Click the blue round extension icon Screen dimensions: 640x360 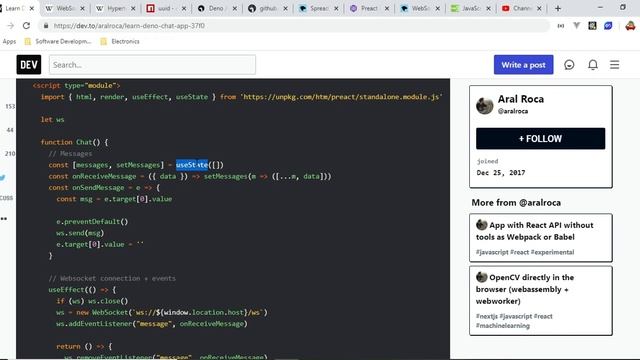(608, 26)
